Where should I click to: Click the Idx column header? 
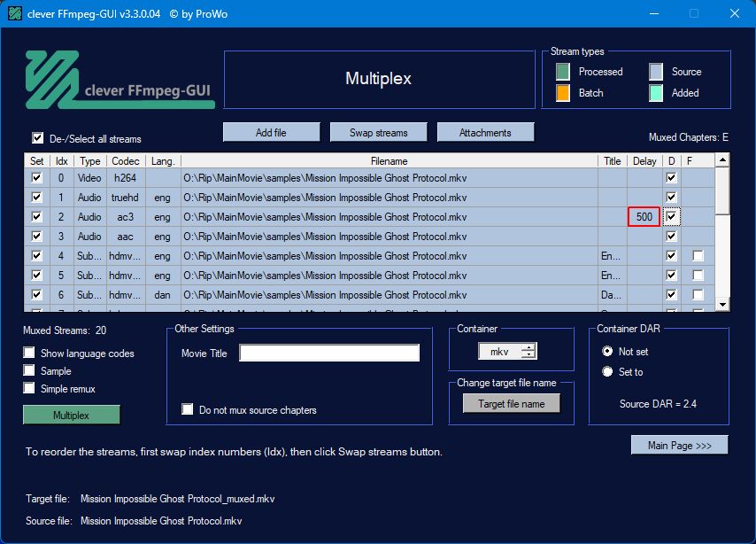point(62,160)
